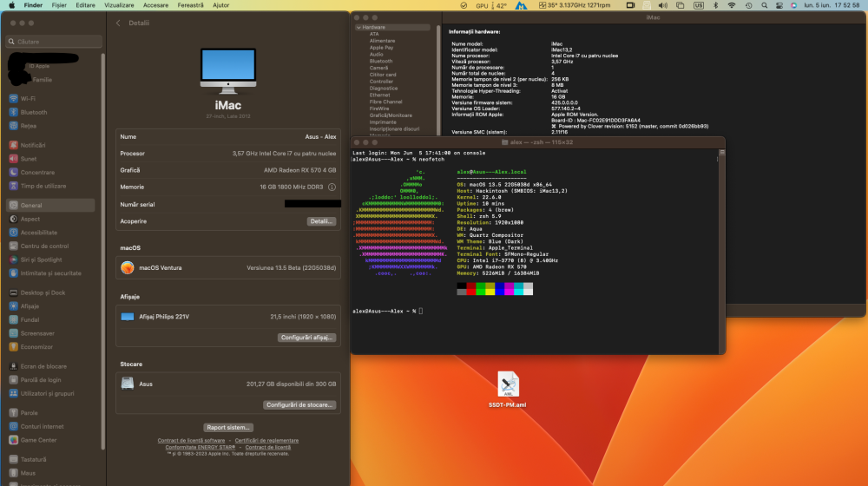Click Wi-Fi status in menu bar

[732, 5]
